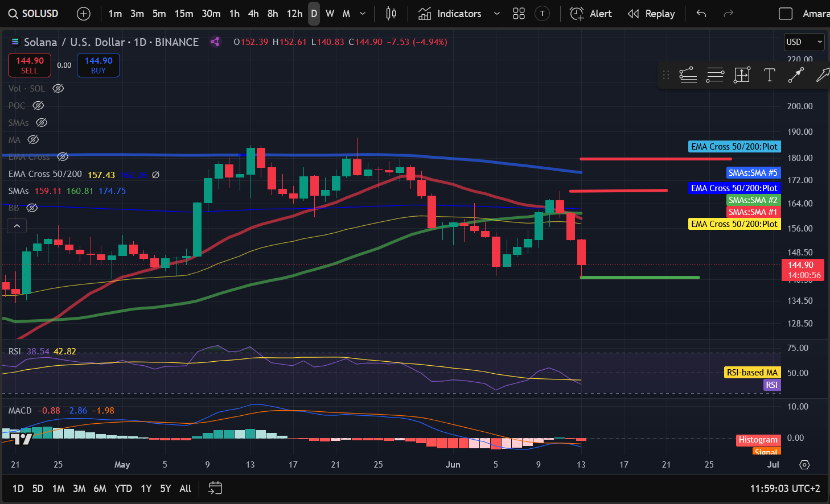Image resolution: width=830 pixels, height=504 pixels.
Task: Click the TradingView logo
Action: click(x=22, y=438)
